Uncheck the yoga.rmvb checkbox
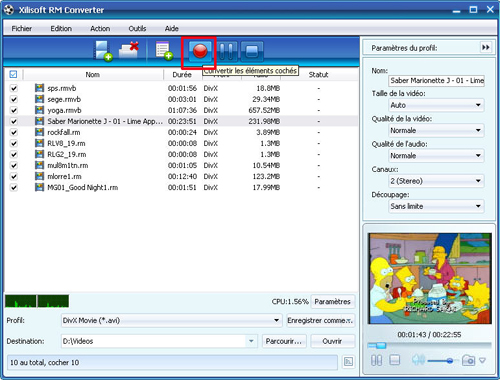 tap(14, 110)
